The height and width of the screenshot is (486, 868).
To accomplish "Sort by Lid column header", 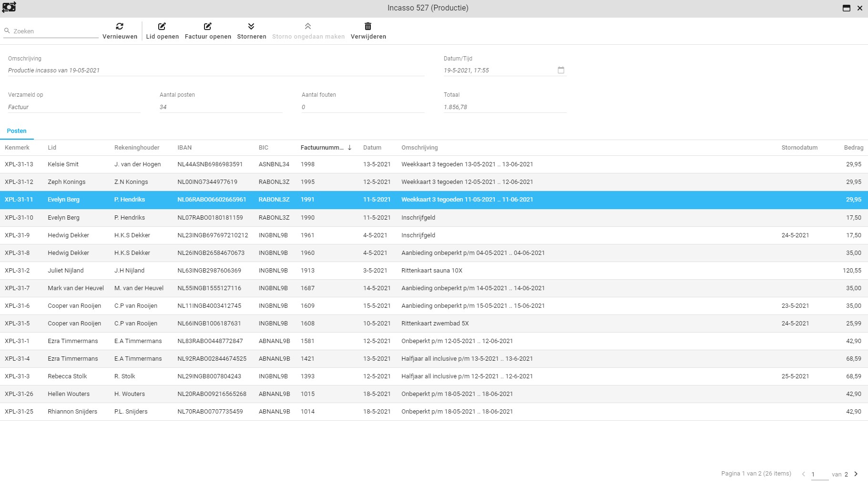I will (52, 148).
